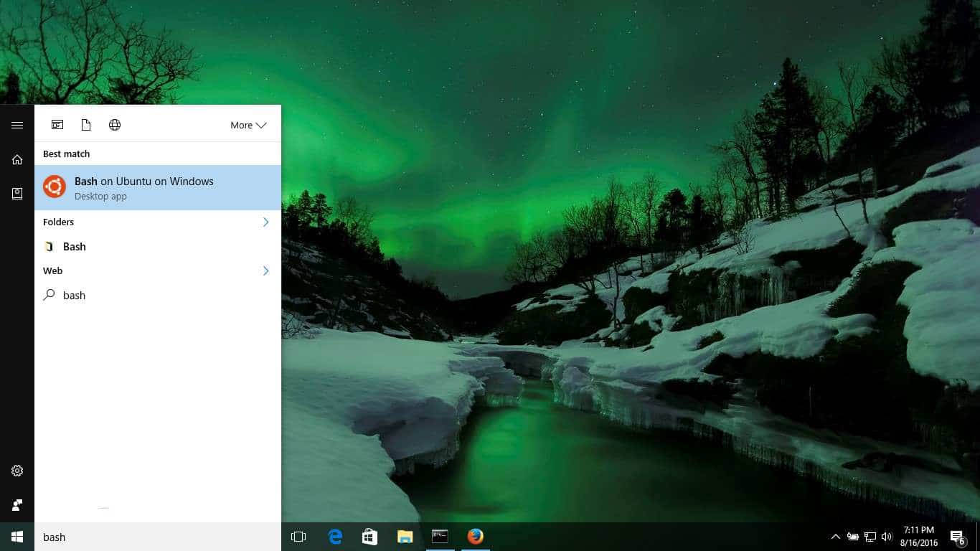Click Desktop app subtitle text

click(100, 196)
